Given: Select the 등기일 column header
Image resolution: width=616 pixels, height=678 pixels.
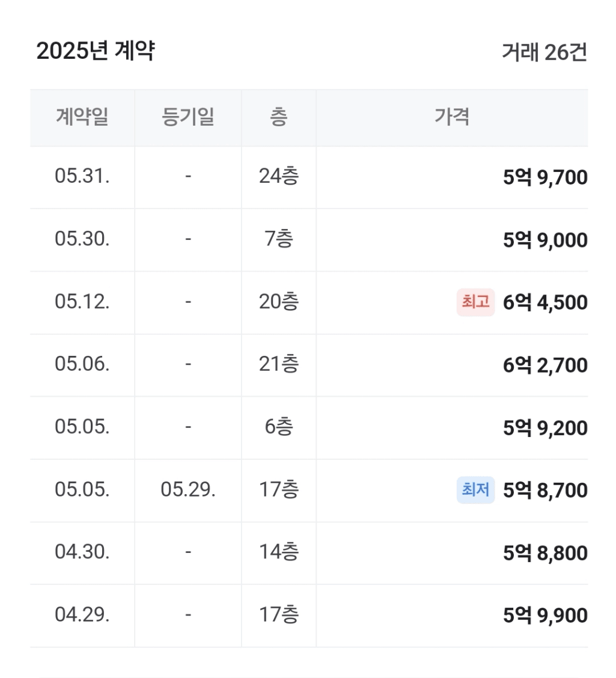Looking at the screenshot, I should pyautogui.click(x=188, y=117).
